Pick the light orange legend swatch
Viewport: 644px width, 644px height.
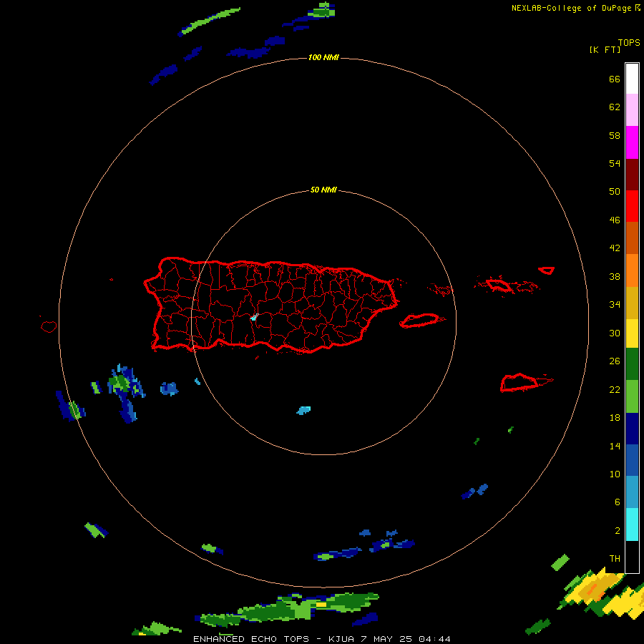pyautogui.click(x=632, y=270)
